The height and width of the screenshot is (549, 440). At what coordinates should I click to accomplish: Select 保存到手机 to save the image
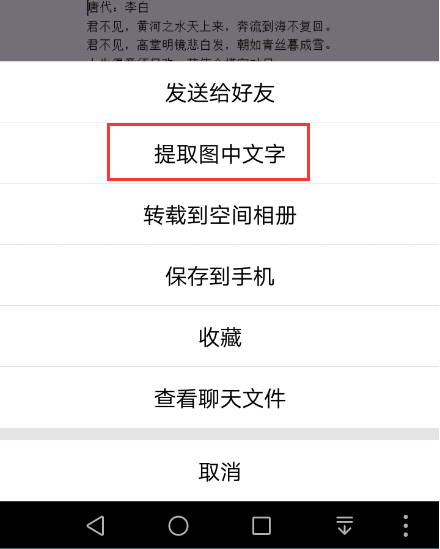tap(220, 276)
